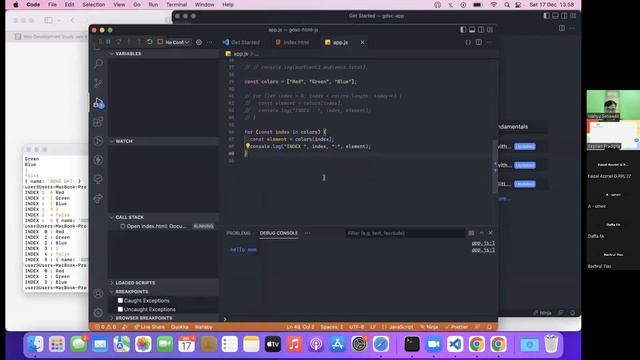Expand the BROWSER BREAKPOINTS section
This screenshot has height=360, width=640.
[x=163, y=318]
